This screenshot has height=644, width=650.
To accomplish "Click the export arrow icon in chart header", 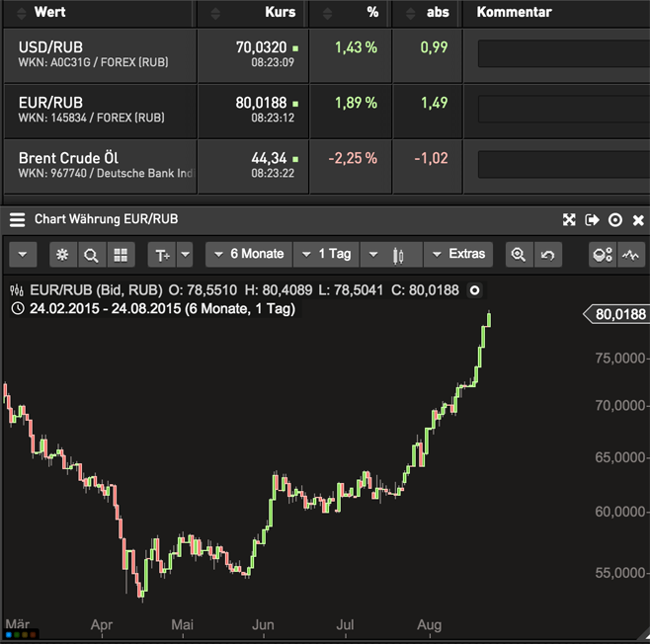I will tap(592, 219).
